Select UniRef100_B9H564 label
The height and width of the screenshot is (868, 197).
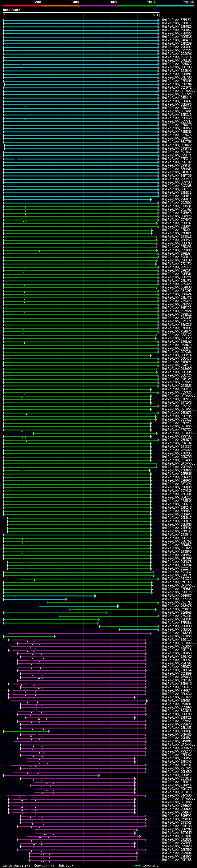[177, 700]
